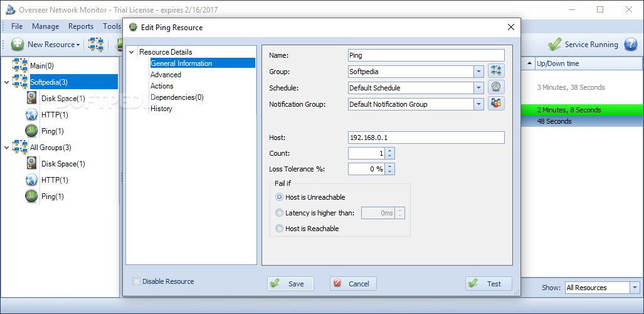Select History in resource tree
This screenshot has width=644, height=314.
161,109
